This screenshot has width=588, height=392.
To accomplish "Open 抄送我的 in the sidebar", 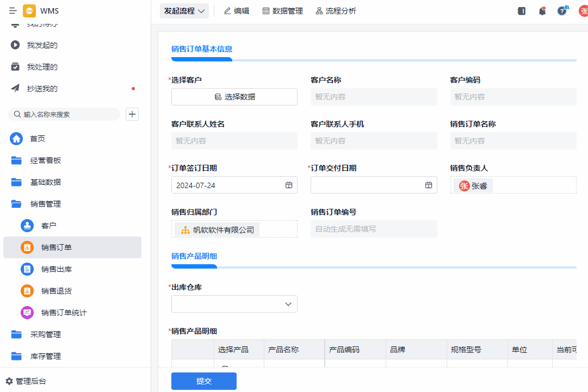I will pyautogui.click(x=42, y=89).
